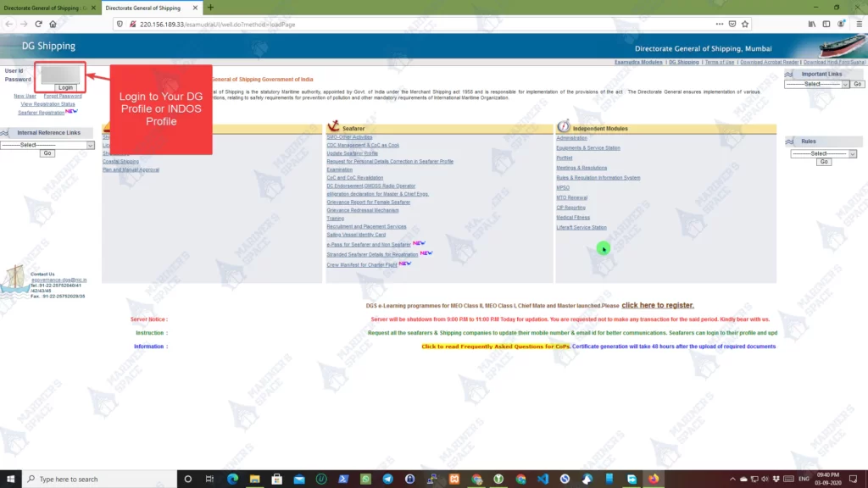Open the browser home page
Viewport: 868px width, 488px height.
click(53, 25)
